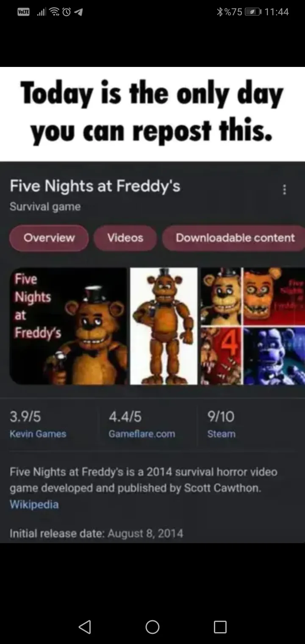Open full-body Freddy image on white background
The height and width of the screenshot is (644, 305).
coord(164,326)
